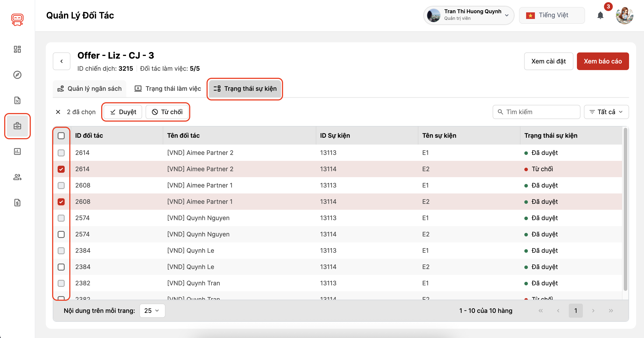
Task: Open the compass explore icon in sidebar
Action: pos(17,75)
